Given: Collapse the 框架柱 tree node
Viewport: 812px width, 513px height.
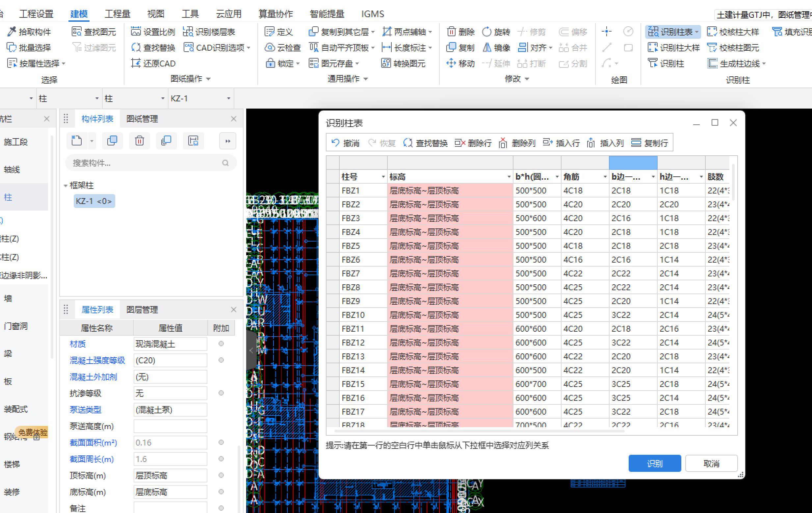Looking at the screenshot, I should click(65, 185).
